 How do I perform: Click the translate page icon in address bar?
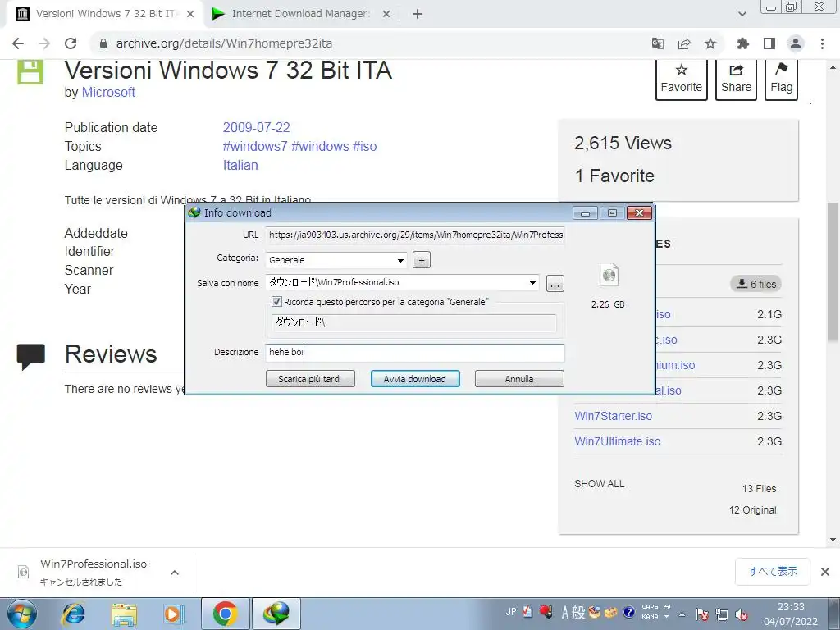(x=658, y=43)
